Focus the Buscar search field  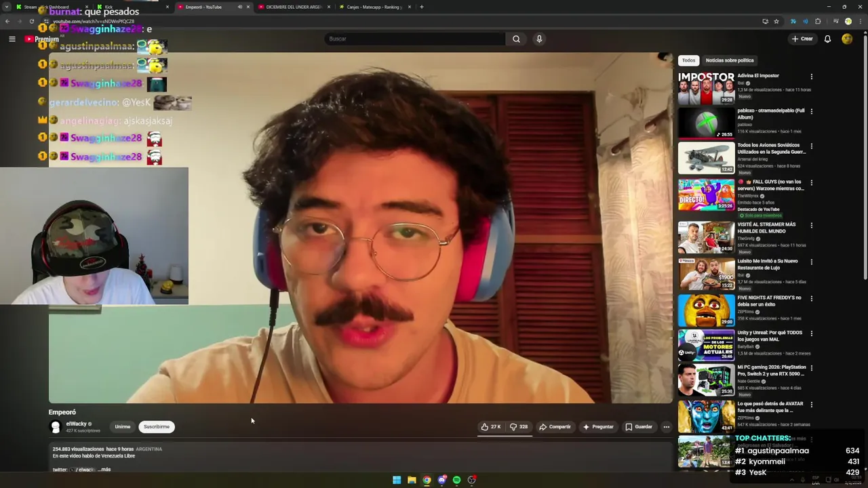[x=415, y=39]
